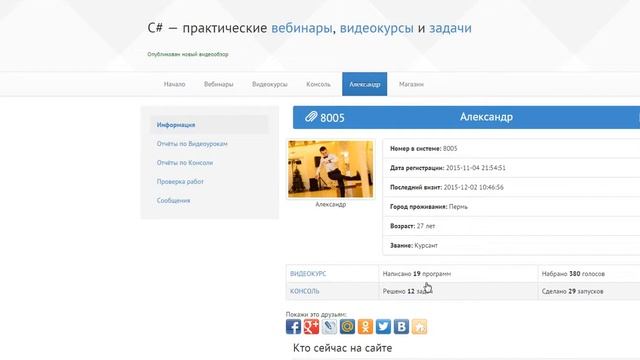Follow the вебинары link in the header

302,28
